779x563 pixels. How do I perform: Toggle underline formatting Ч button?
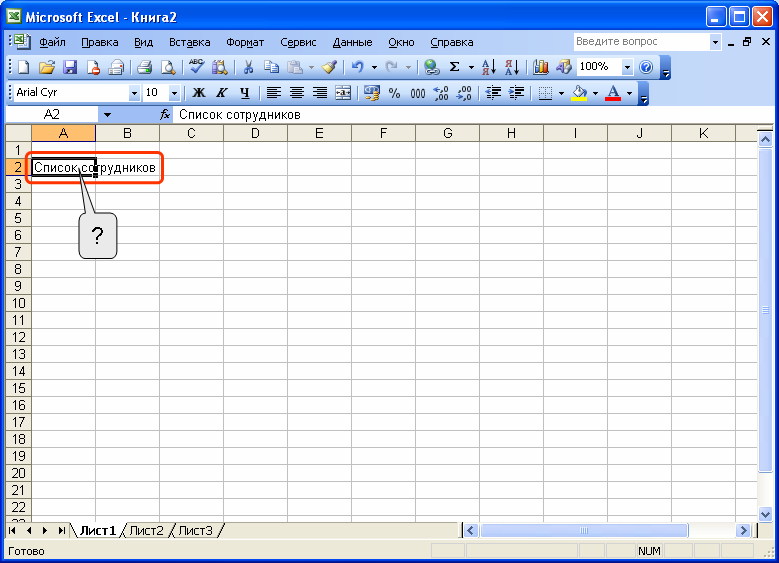(x=244, y=93)
